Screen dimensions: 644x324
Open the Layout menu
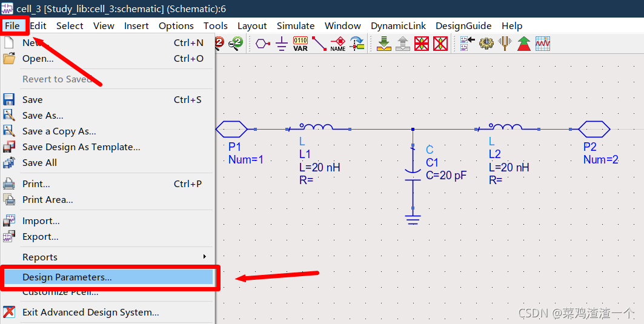pos(252,26)
